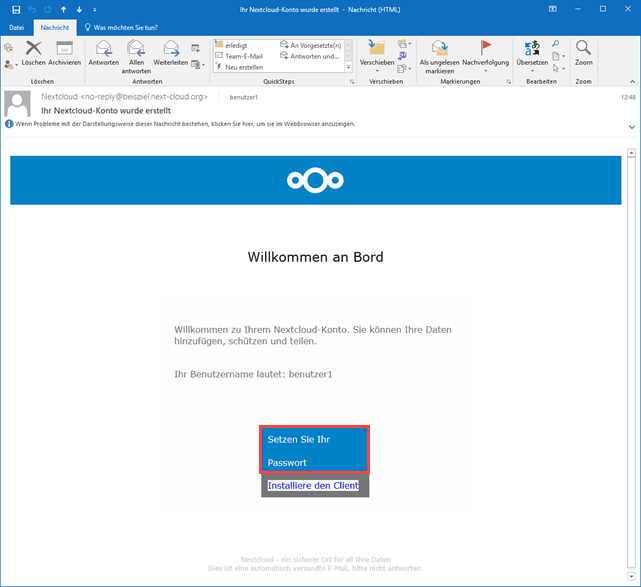This screenshot has height=587, width=641.
Task: Click the sender avatar picture
Action: (17, 104)
